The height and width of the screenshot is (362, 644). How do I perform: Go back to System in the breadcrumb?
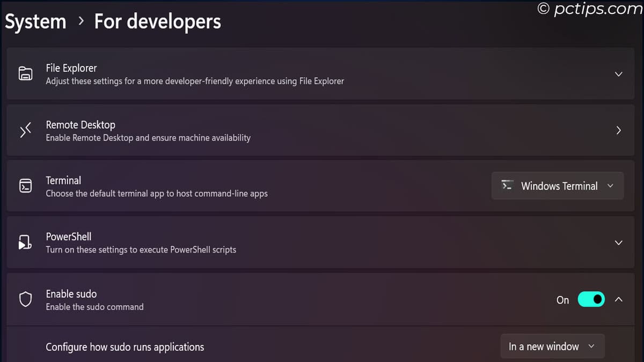point(35,22)
